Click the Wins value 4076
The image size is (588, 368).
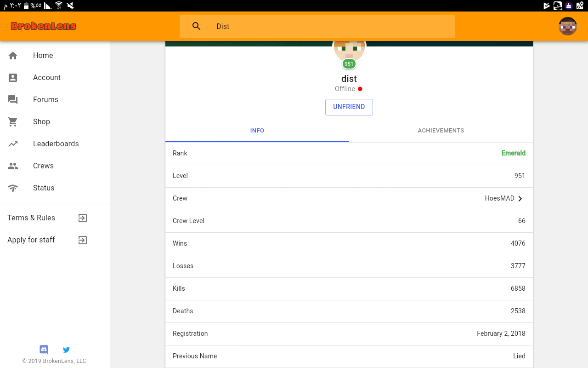518,243
